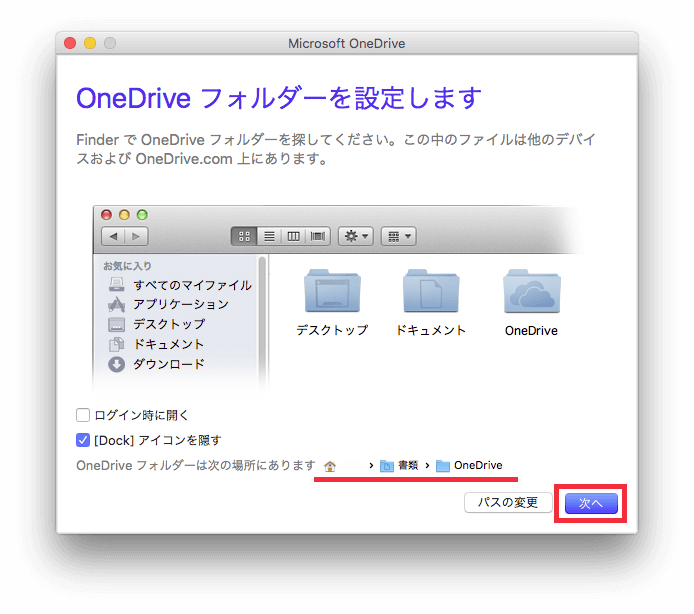
Task: Click the Finder back arrow
Action: [113, 236]
